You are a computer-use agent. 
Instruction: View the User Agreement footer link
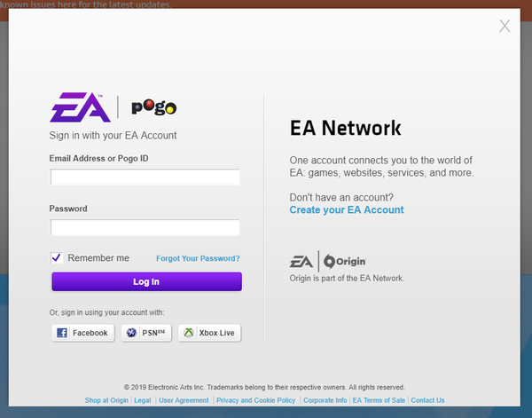pyautogui.click(x=184, y=400)
